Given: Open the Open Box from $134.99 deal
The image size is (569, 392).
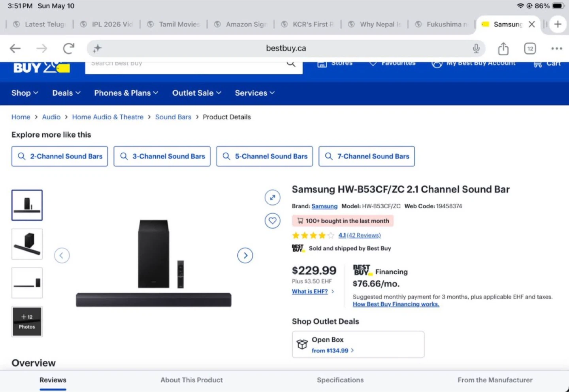Looking at the screenshot, I should [358, 345].
